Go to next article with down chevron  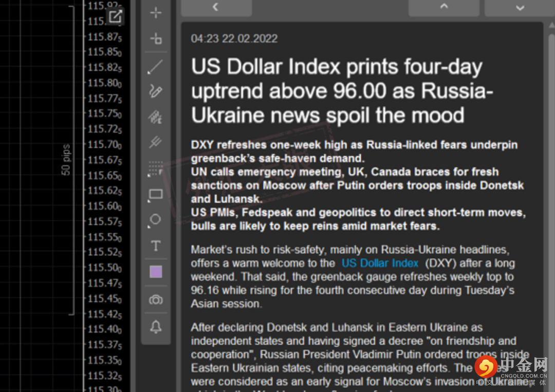click(x=520, y=7)
